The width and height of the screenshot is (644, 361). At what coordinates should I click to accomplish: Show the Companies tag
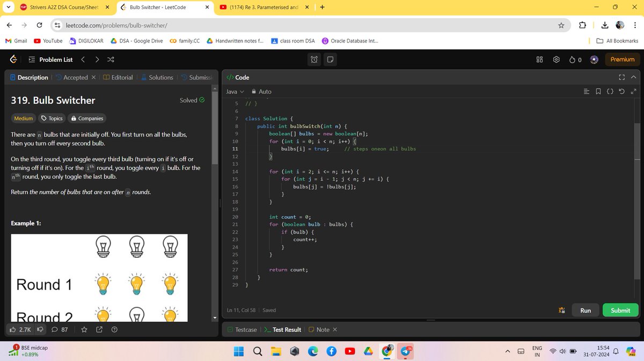point(87,118)
